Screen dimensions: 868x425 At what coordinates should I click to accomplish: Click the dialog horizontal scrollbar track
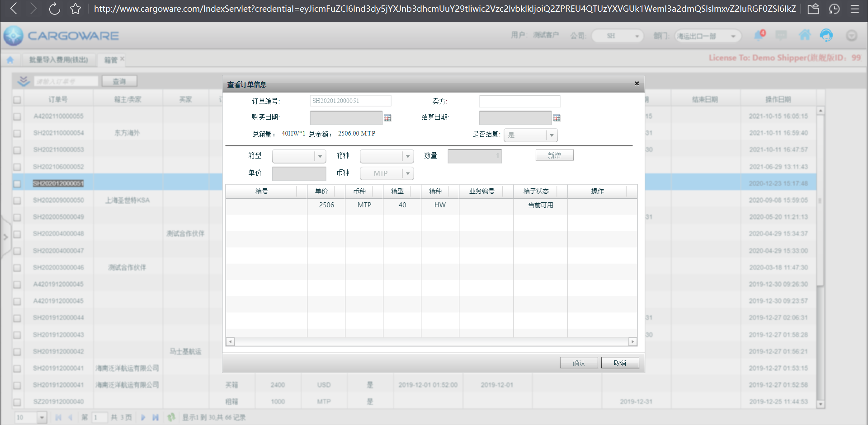point(431,342)
